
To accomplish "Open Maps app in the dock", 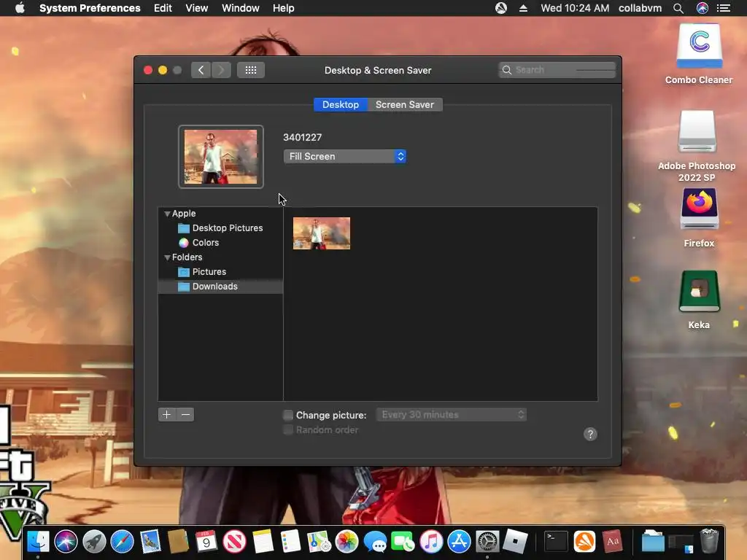I will (x=319, y=542).
